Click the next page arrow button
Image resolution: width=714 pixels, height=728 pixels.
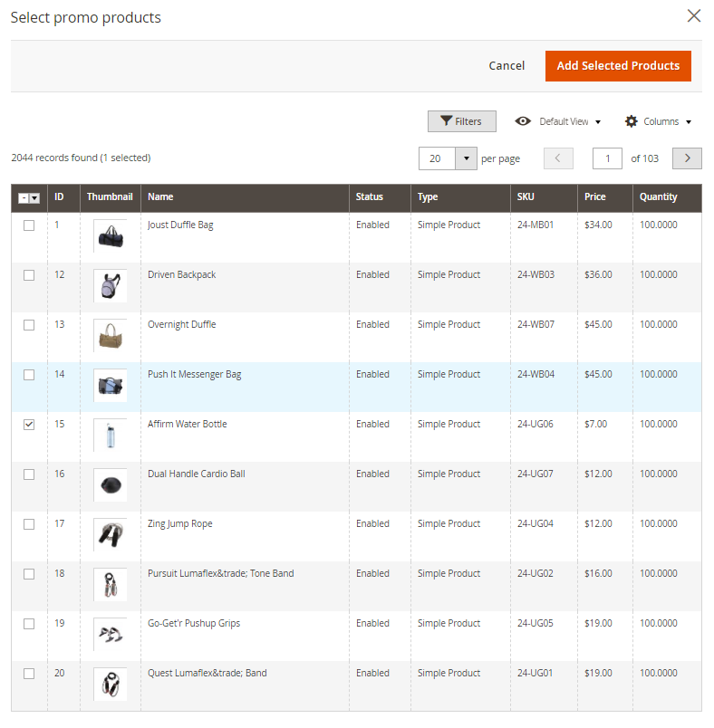687,158
